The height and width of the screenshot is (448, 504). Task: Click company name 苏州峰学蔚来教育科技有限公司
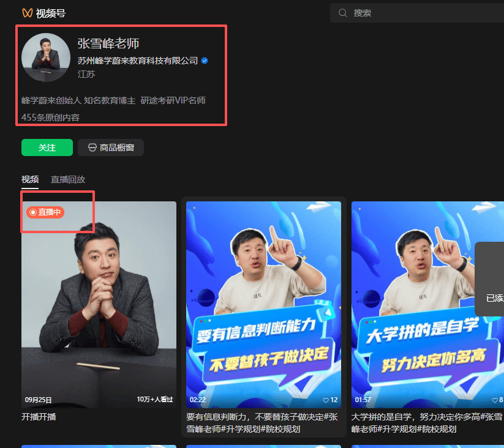138,61
